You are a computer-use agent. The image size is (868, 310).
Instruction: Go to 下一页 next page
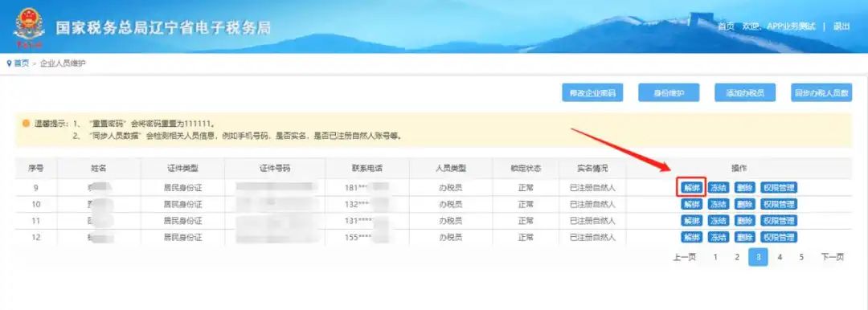coord(832,257)
